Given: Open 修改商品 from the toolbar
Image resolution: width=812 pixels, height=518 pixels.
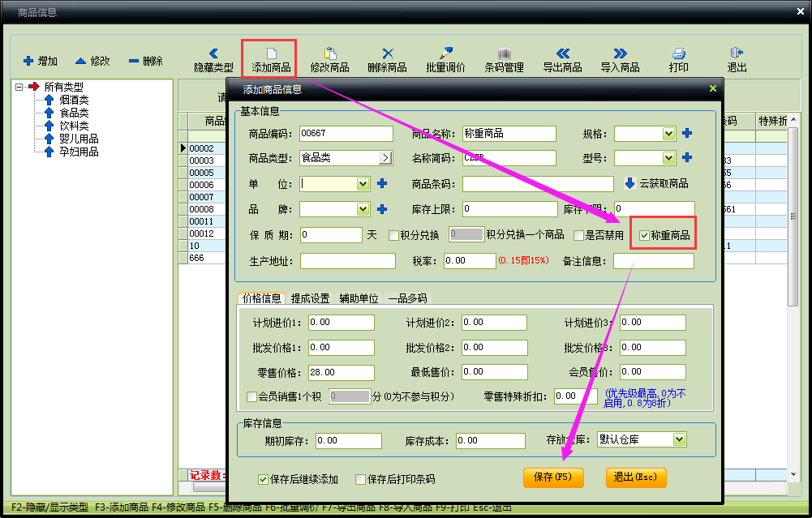Looking at the screenshot, I should (330, 54).
